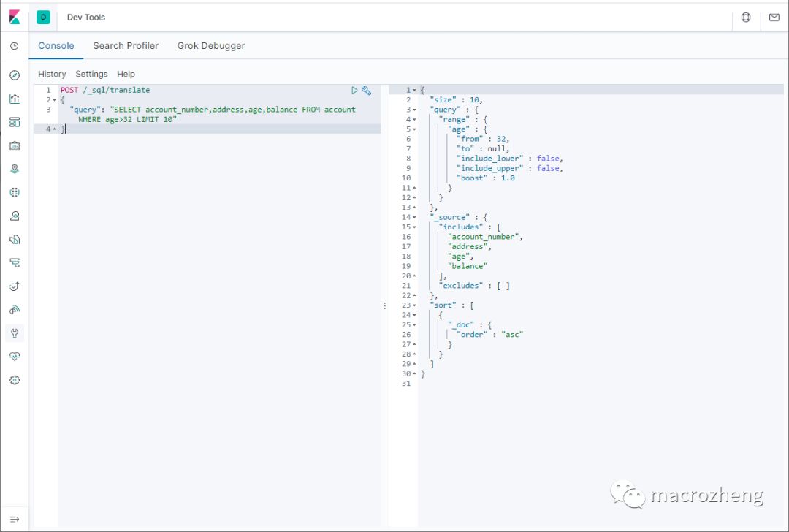
Task: Collapse the request body at line 2
Action: coord(54,100)
